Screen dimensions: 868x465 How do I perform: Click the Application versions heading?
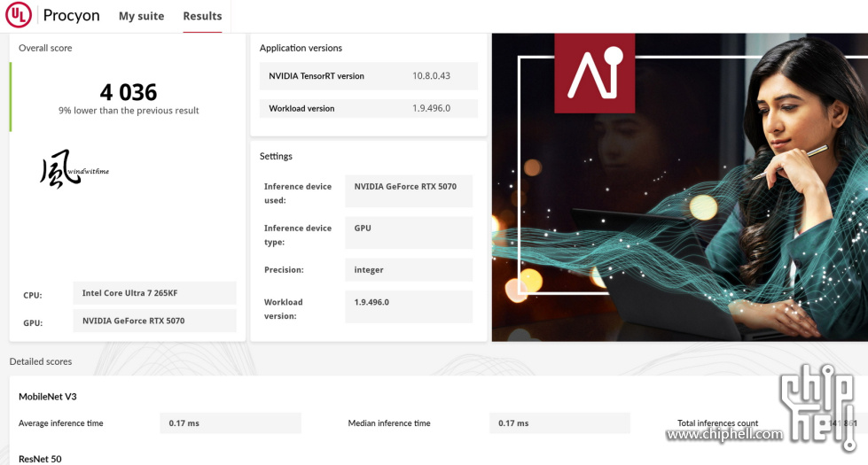point(301,48)
